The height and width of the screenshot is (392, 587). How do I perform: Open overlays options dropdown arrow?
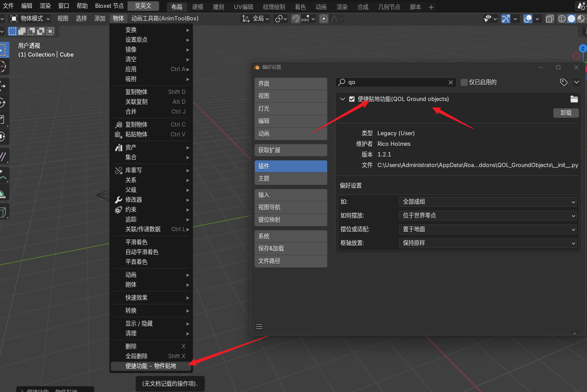pyautogui.click(x=537, y=18)
